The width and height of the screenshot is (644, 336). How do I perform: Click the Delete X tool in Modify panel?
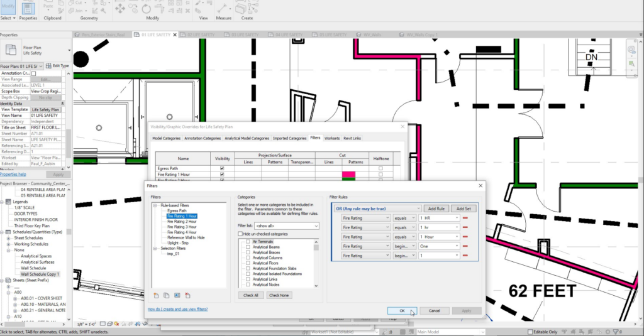[187, 11]
